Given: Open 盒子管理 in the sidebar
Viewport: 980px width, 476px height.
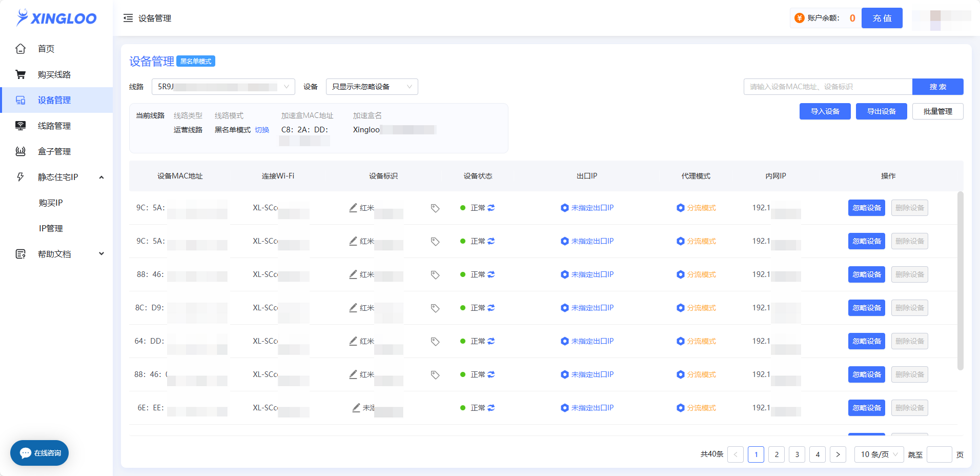Looking at the screenshot, I should tap(56, 151).
